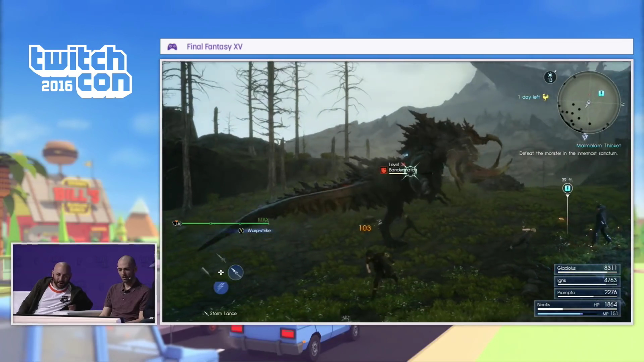Click the green tech bar gauge
Screen dimensions: 644x362
tap(225, 223)
